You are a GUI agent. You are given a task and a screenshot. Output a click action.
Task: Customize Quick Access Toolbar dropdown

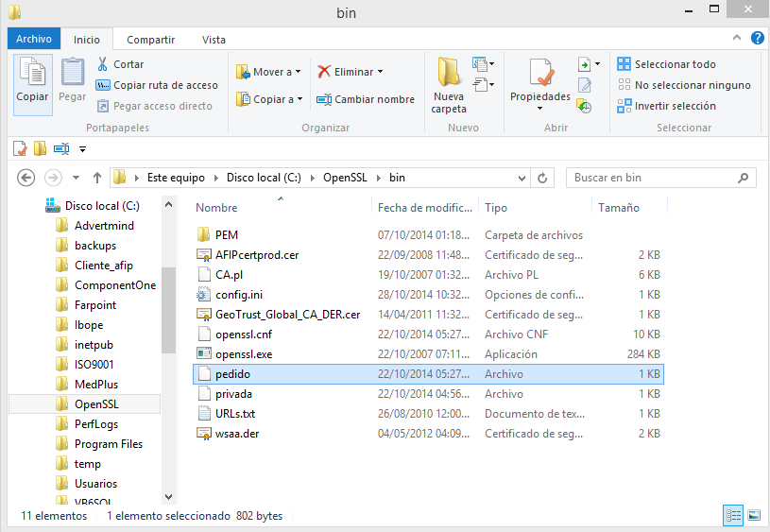(x=82, y=149)
